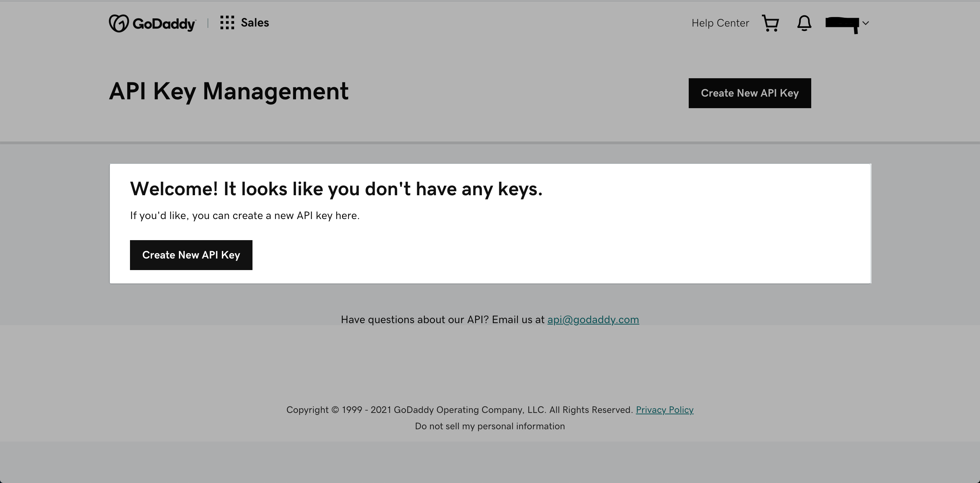Viewport: 980px width, 483px height.
Task: Click Create New API Key in welcome card
Action: click(191, 255)
